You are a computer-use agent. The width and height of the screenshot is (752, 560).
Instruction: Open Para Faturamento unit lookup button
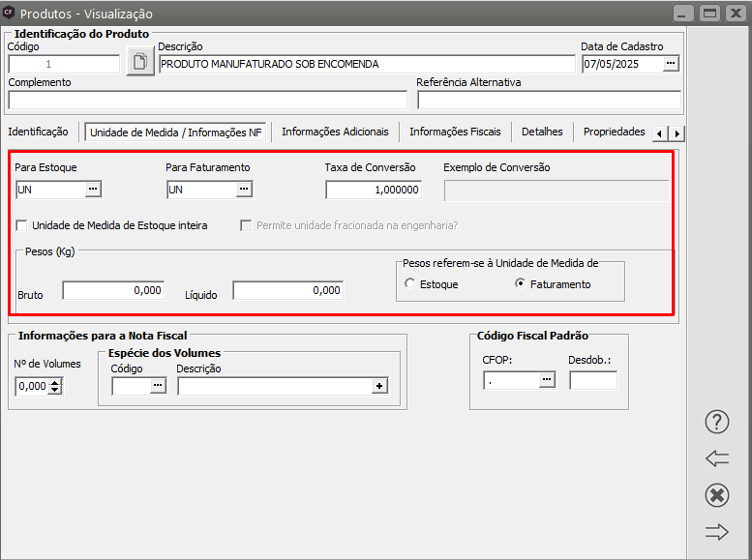pos(244,190)
